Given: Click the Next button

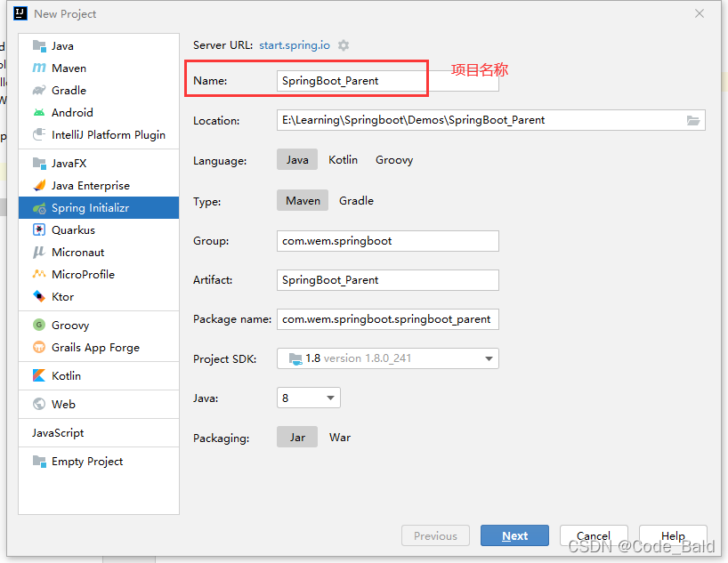Looking at the screenshot, I should [514, 535].
